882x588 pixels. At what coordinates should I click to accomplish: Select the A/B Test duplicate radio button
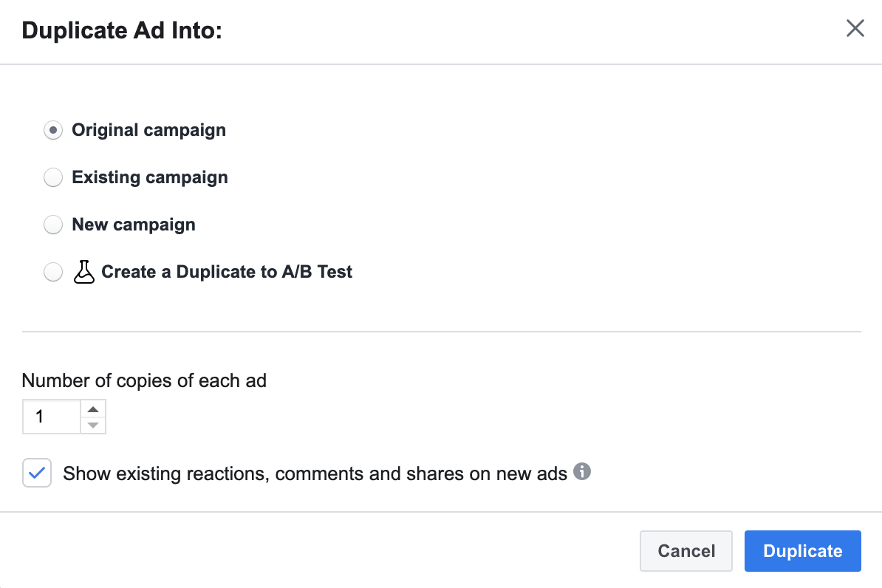pos(53,273)
